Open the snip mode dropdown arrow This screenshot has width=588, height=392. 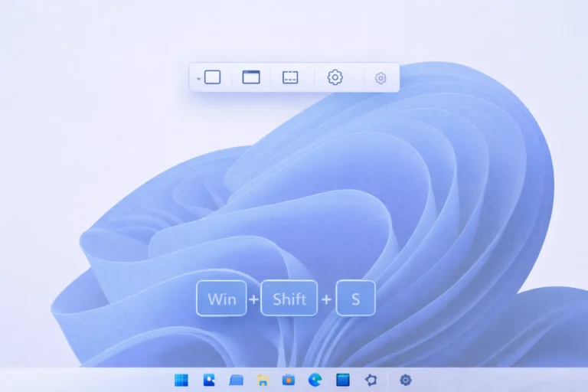coord(198,79)
